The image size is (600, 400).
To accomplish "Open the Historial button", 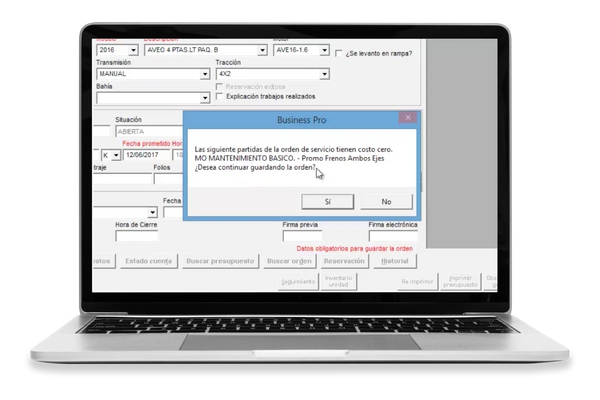I will coord(395,261).
